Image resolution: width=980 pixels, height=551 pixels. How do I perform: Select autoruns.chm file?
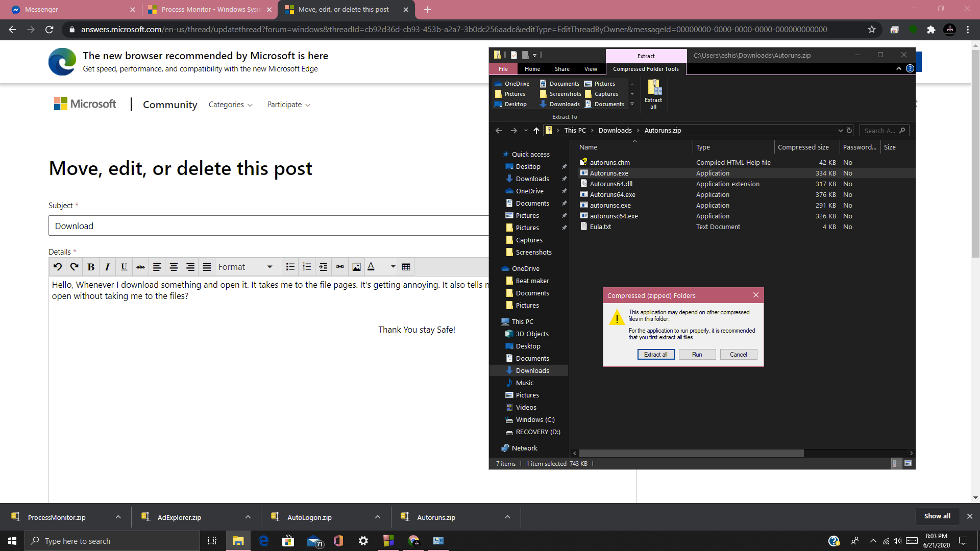[610, 162]
